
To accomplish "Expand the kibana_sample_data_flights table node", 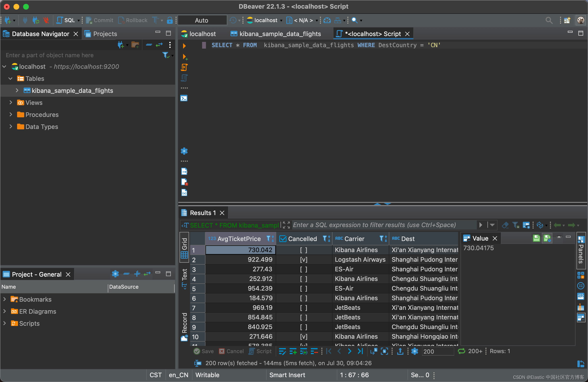I will tap(17, 90).
